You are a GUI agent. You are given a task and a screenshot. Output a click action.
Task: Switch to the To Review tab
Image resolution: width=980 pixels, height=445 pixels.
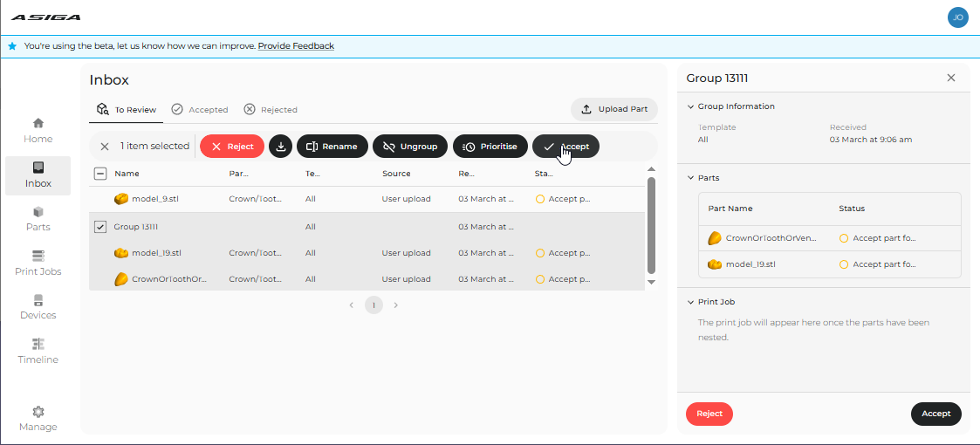tap(127, 109)
